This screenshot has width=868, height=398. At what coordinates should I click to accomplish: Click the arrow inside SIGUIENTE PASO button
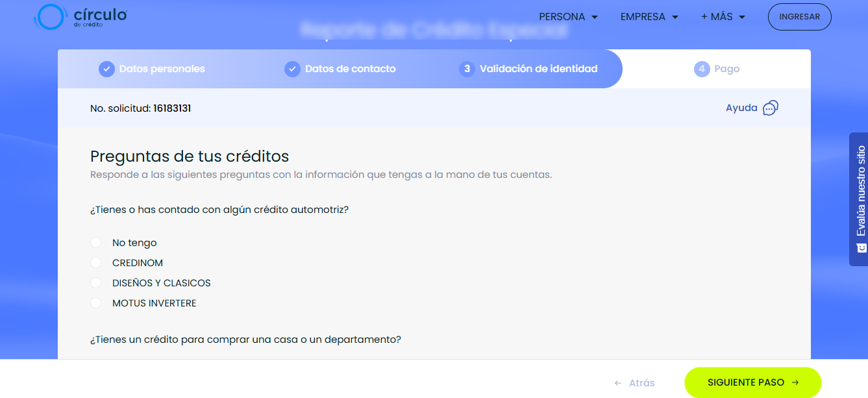click(797, 382)
